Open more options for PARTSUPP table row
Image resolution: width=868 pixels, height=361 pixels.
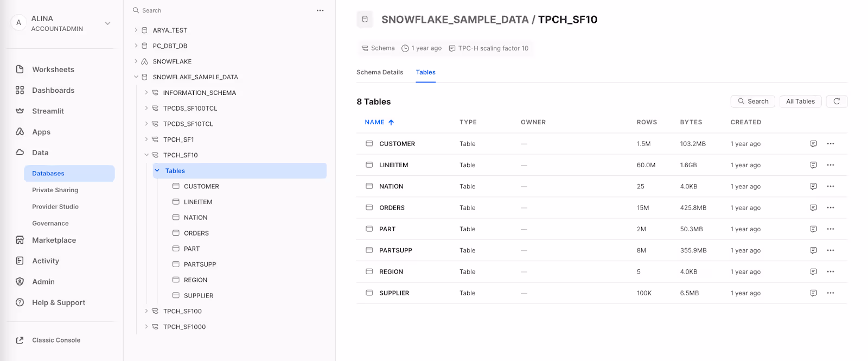coord(831,250)
